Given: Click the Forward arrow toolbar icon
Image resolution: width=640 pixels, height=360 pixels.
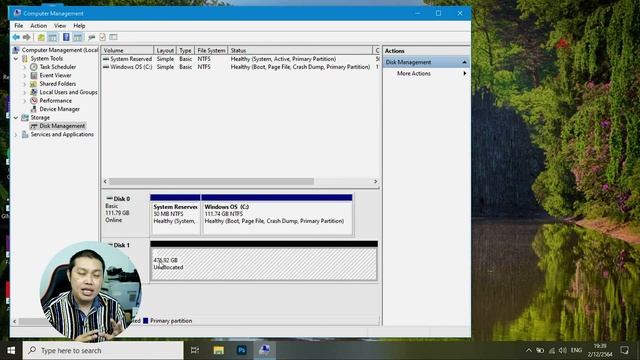Looking at the screenshot, I should tap(27, 38).
